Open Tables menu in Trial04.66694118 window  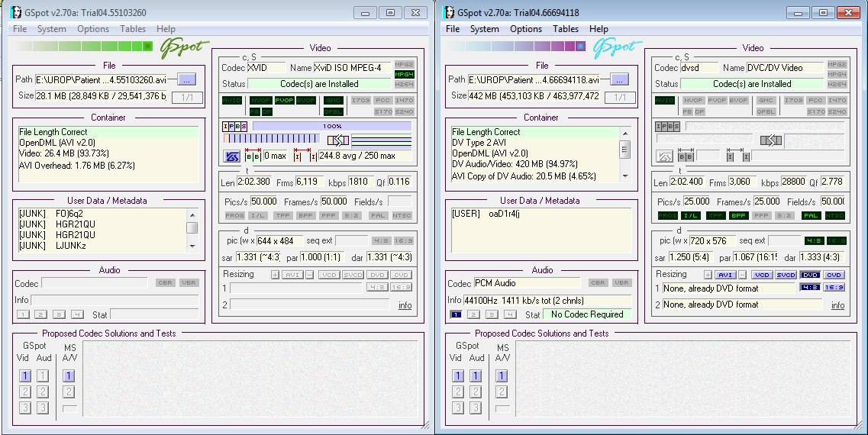pyautogui.click(x=565, y=29)
